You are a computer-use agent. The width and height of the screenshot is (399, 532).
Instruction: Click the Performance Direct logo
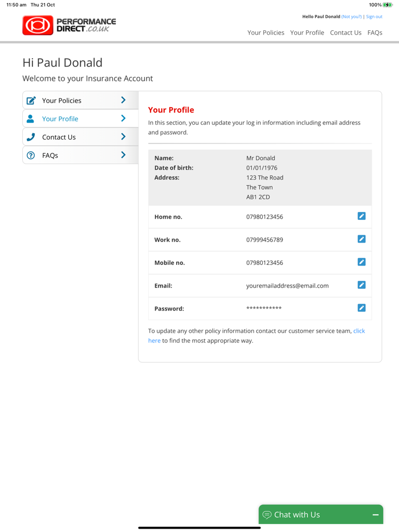pyautogui.click(x=69, y=26)
